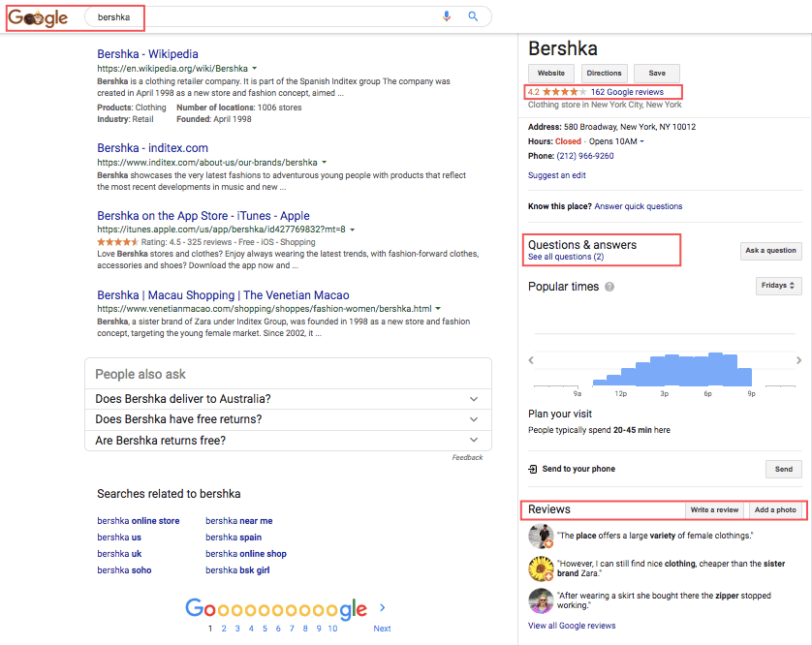Go to results page 2
812x645 pixels.
tap(224, 629)
